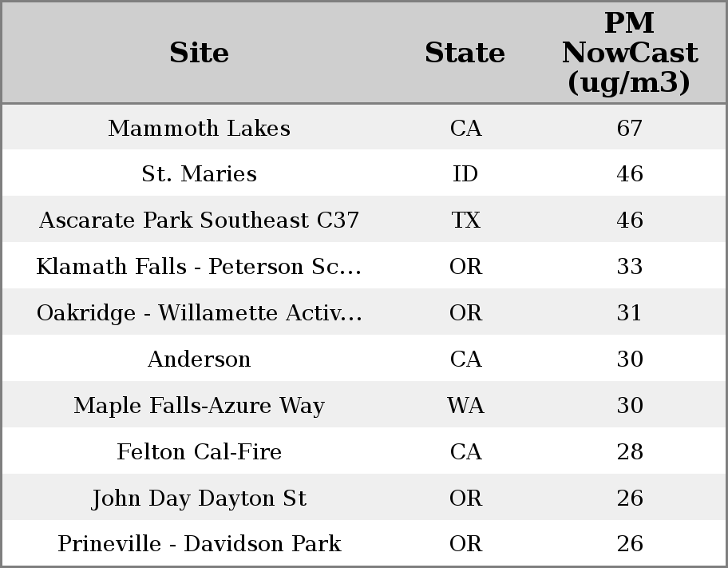
Task: Select the Mammoth Lakes site cell
Action: pyautogui.click(x=199, y=129)
